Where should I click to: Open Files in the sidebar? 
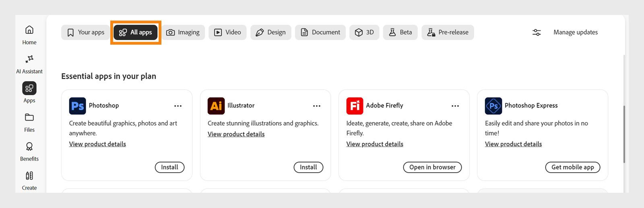(x=29, y=117)
